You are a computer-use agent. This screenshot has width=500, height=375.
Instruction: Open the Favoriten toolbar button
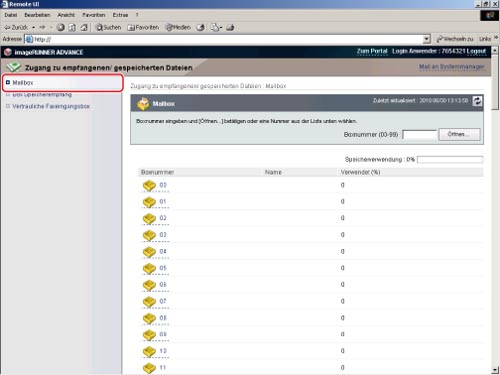coord(143,27)
